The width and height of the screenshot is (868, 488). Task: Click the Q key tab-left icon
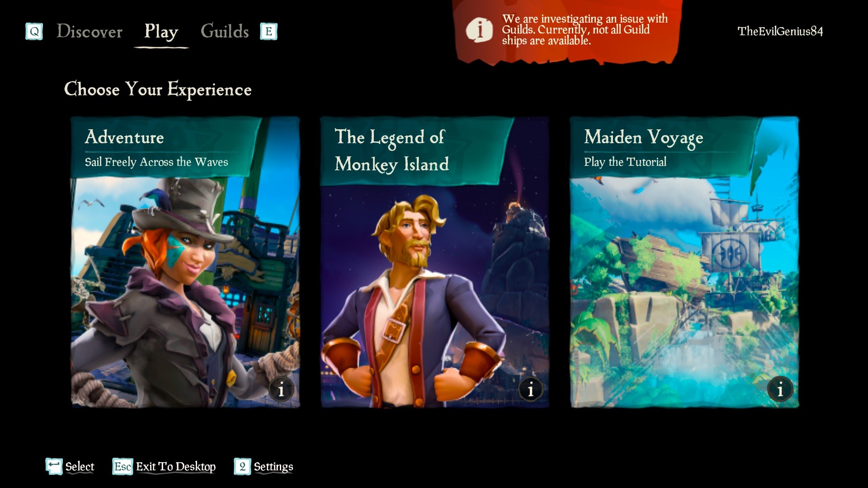pos(34,32)
